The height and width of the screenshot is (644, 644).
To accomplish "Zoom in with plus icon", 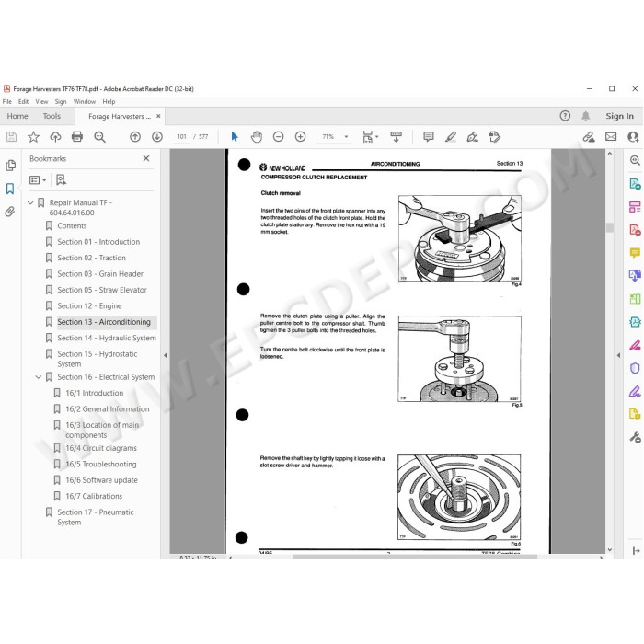I will [x=301, y=137].
